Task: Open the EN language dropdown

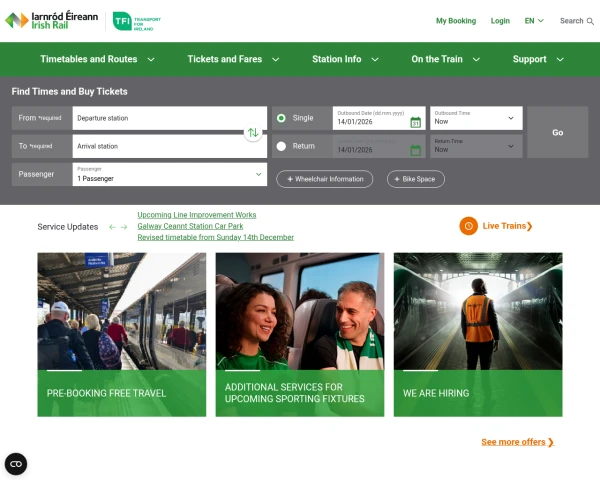Action: [x=534, y=21]
